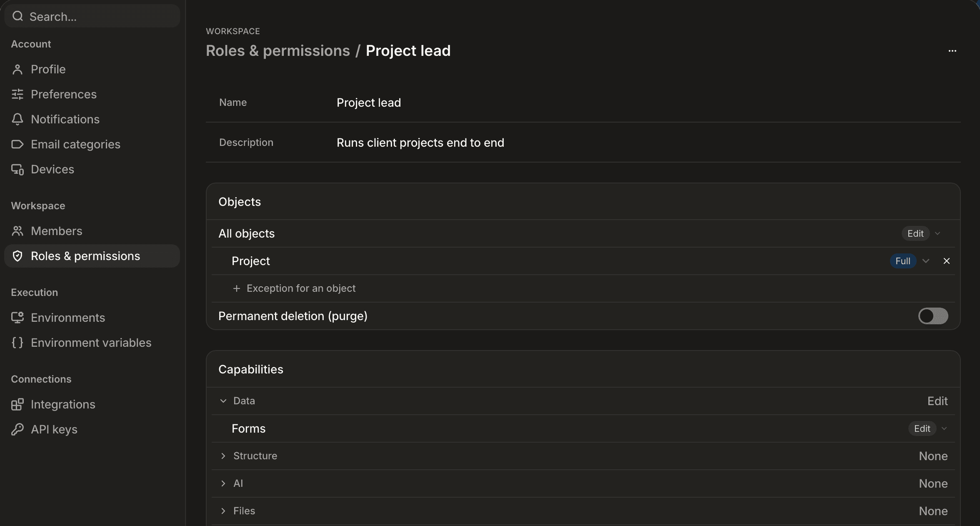Open the three-dot more options menu
This screenshot has width=980, height=526.
pyautogui.click(x=952, y=51)
